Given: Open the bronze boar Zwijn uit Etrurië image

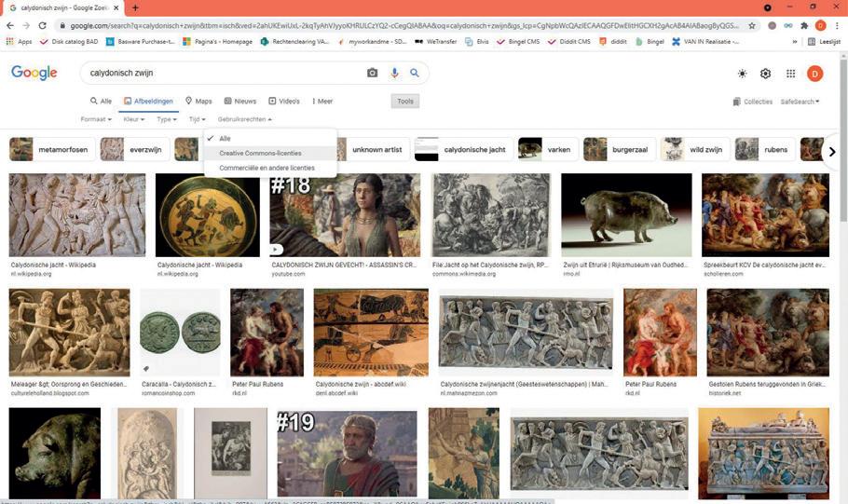Looking at the screenshot, I should pos(626,214).
